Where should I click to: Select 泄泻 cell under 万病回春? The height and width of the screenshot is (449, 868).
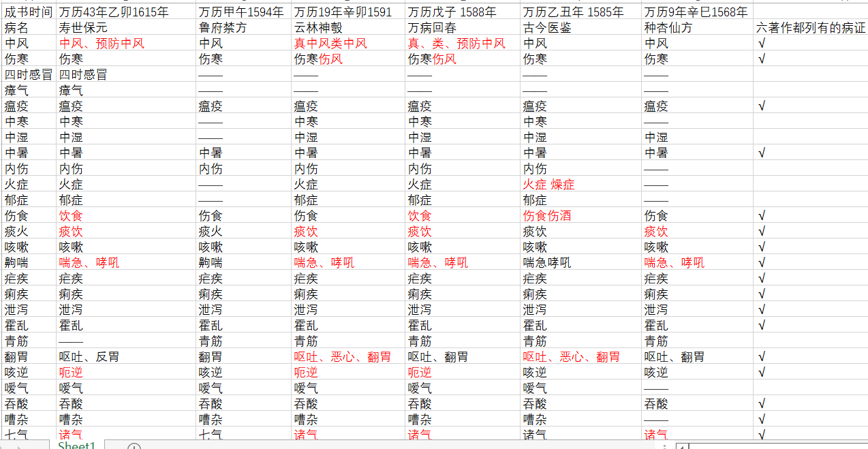point(463,309)
